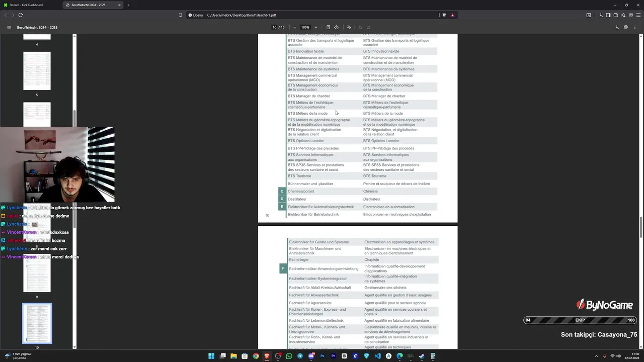Close the Beruffsliescht 2024 - 2025 tab

tap(119, 5)
